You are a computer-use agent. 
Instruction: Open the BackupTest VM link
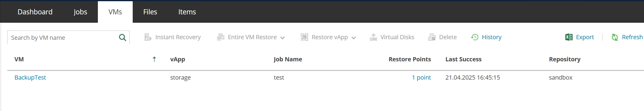30,77
